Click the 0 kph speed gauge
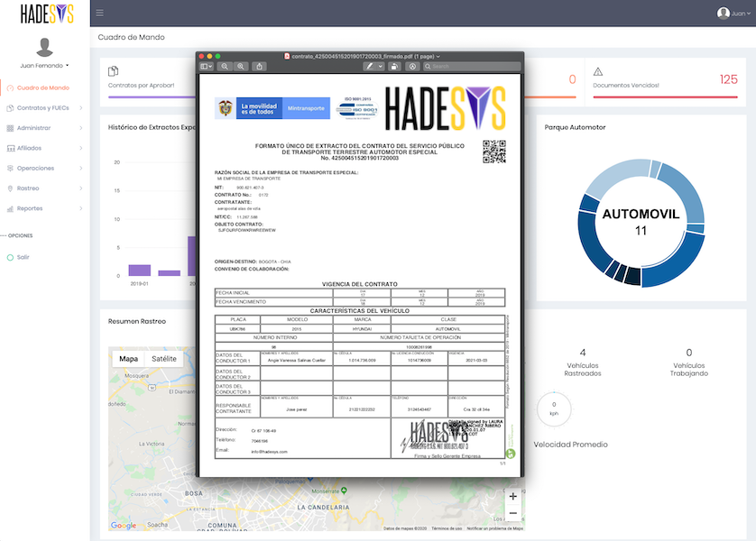The image size is (756, 541). 554,409
